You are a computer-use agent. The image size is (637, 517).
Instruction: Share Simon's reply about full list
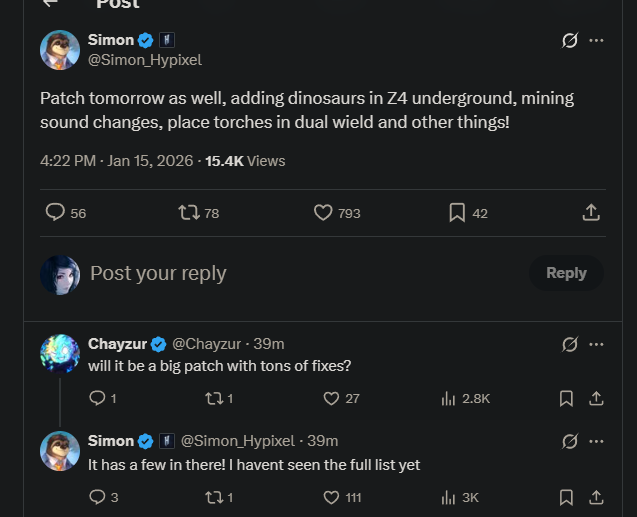tap(596, 497)
